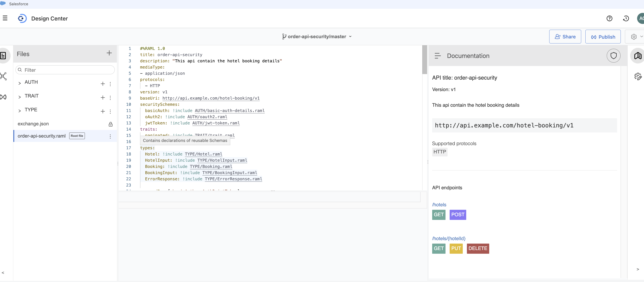This screenshot has height=282, width=644.
Task: Click the 'traits:' line in editor
Action: pyautogui.click(x=149, y=129)
